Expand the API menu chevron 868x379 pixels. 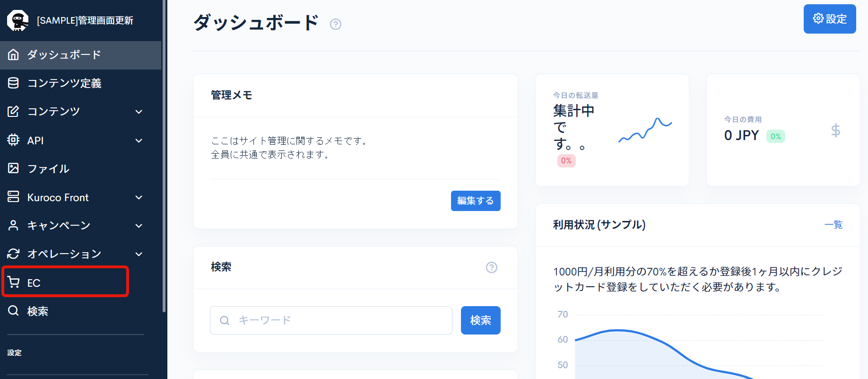click(x=139, y=141)
